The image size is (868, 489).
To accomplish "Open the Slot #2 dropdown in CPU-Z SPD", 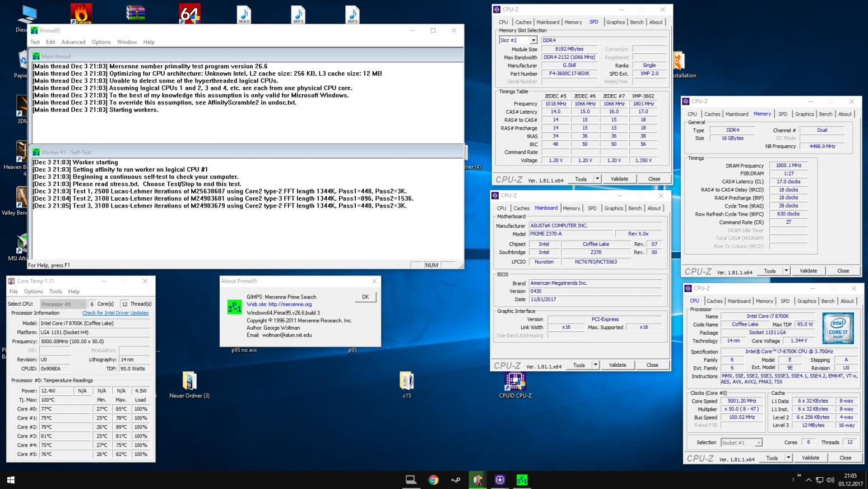I will [x=533, y=40].
